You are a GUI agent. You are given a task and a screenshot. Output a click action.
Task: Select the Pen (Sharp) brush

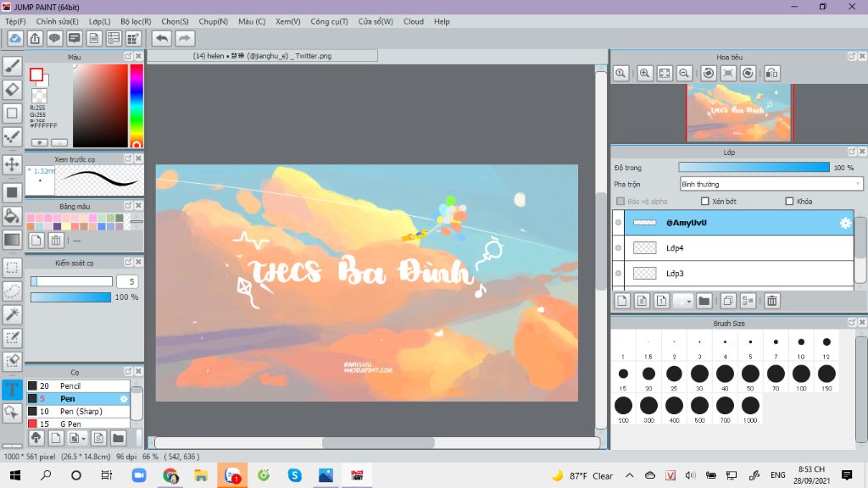[x=78, y=411]
